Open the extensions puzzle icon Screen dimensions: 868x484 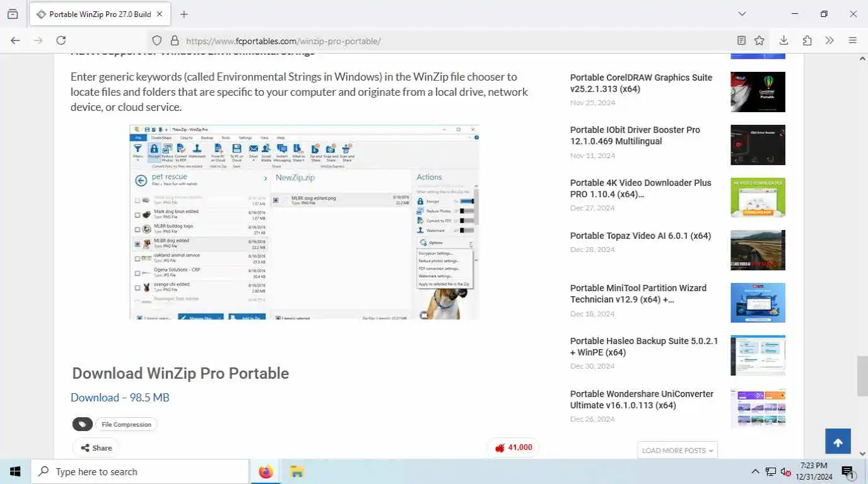coord(807,40)
